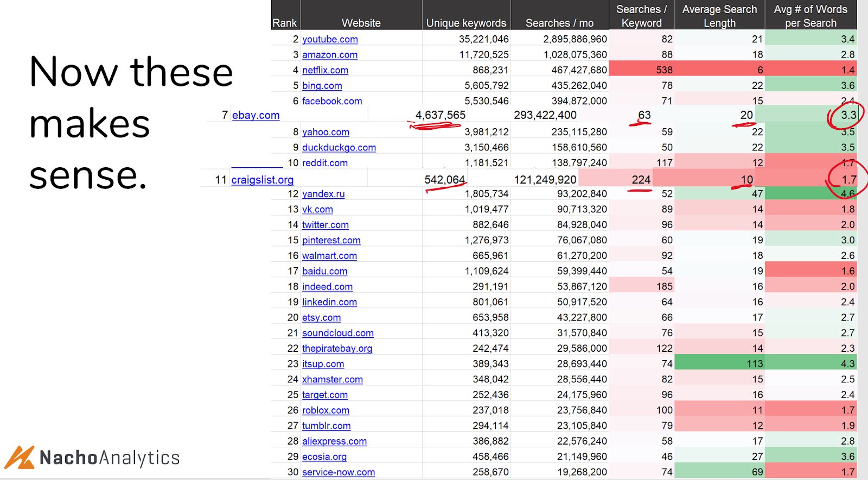Image resolution: width=868 pixels, height=480 pixels.
Task: Open the baidu.com link
Action: pyautogui.click(x=325, y=271)
